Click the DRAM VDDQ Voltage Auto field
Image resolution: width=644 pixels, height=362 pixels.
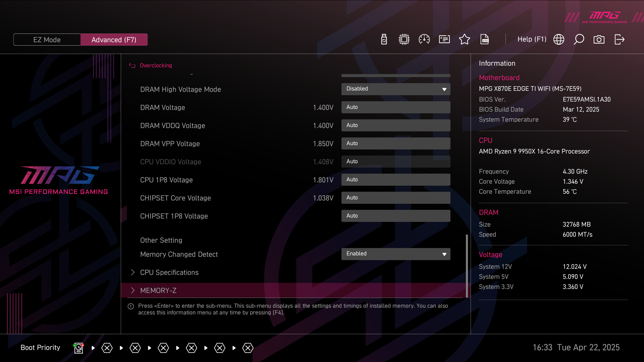click(396, 125)
